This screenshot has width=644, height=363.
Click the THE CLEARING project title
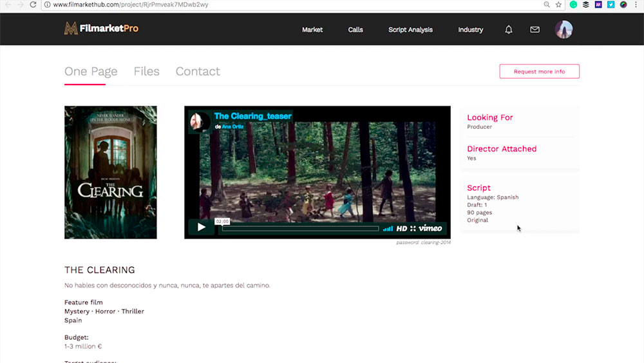point(99,270)
